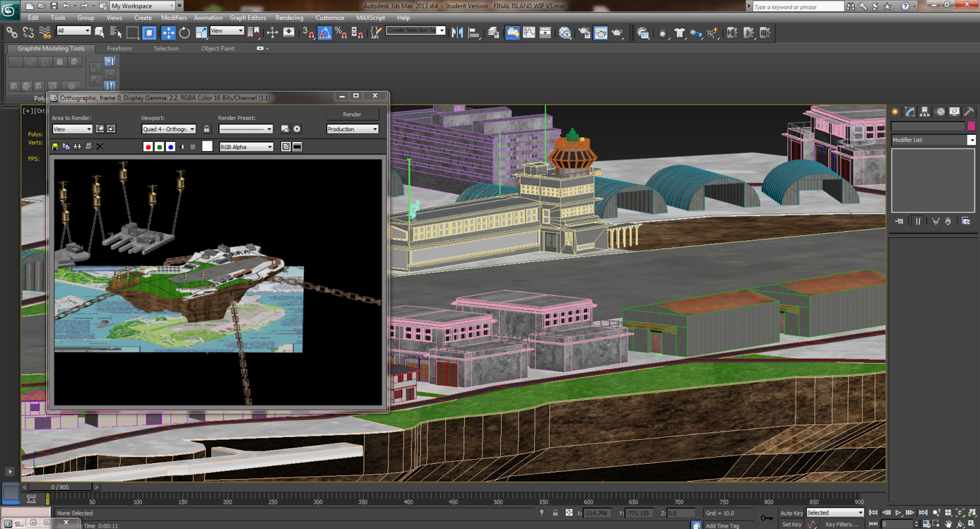This screenshot has height=529, width=980.
Task: Open the Rendering menu
Action: (x=289, y=18)
